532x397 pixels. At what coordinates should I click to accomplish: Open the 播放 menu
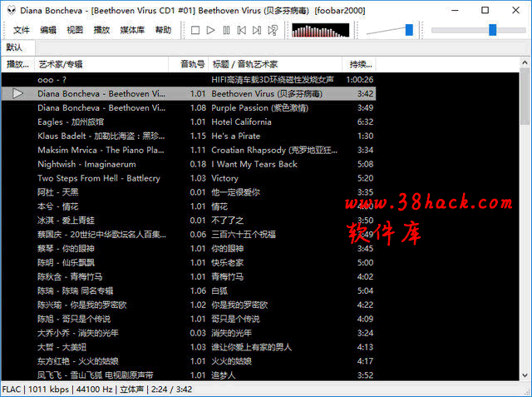coord(101,30)
